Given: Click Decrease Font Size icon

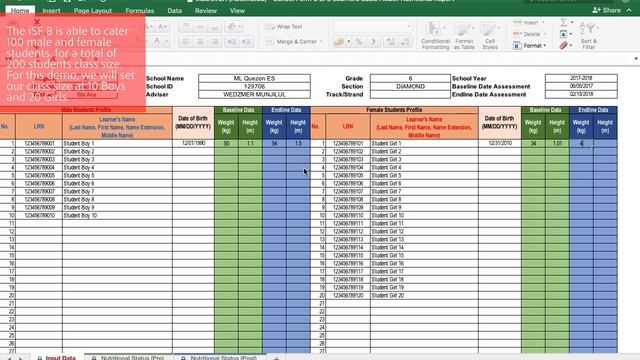Looking at the screenshot, I should [162, 27].
